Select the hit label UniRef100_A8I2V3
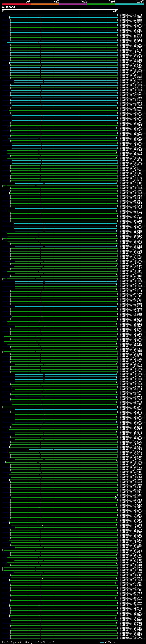 pyautogui.click(x=131, y=15)
